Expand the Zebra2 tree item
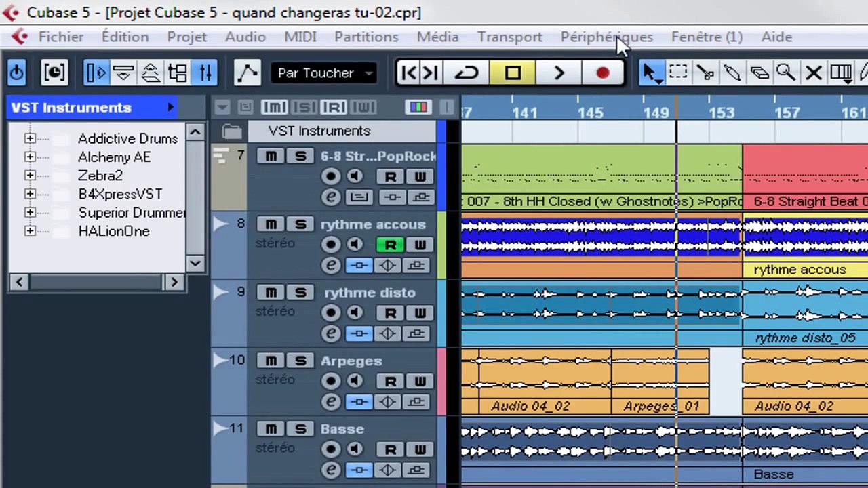 tap(30, 175)
